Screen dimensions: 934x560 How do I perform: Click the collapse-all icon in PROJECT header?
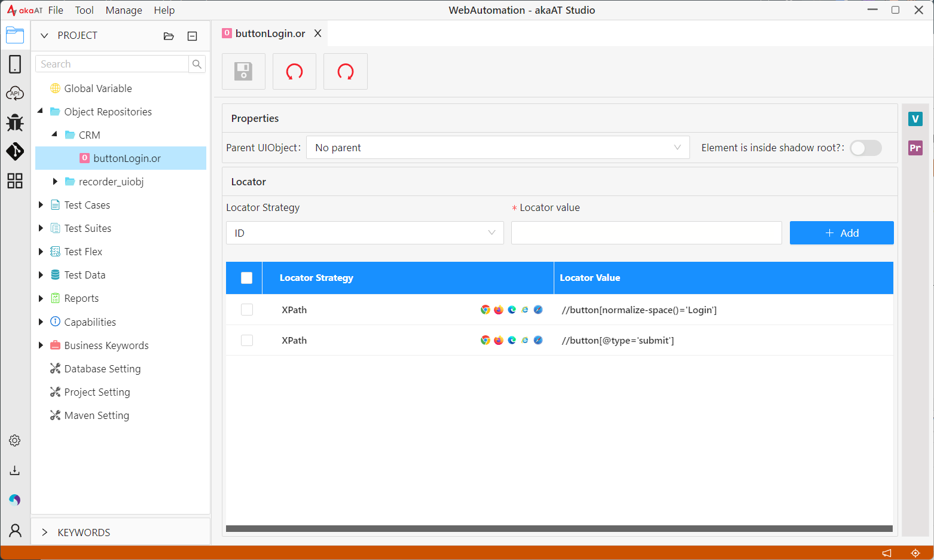[193, 36]
